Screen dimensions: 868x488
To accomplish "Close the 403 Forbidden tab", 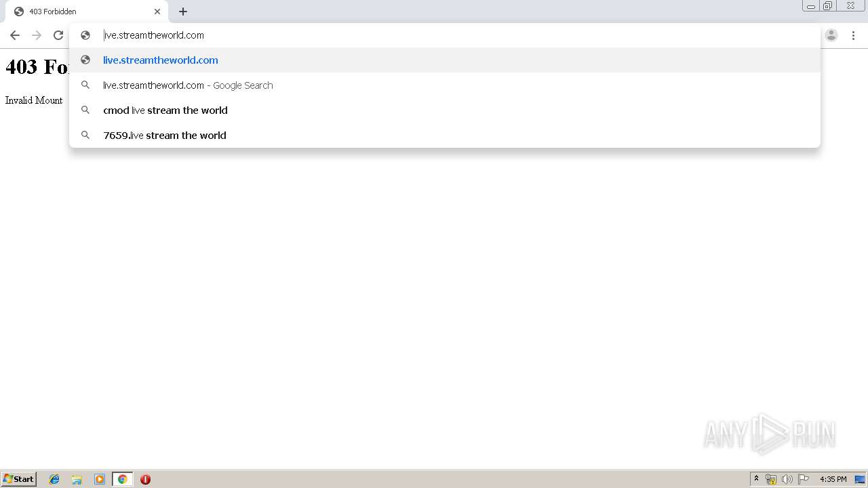I will pyautogui.click(x=157, y=12).
